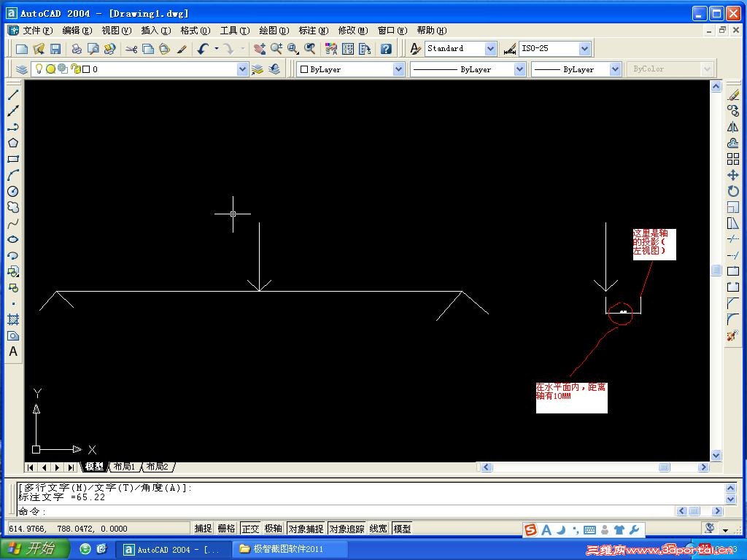Open the Layer Properties Manager icon
Screen dimensions: 747x560
(21, 69)
